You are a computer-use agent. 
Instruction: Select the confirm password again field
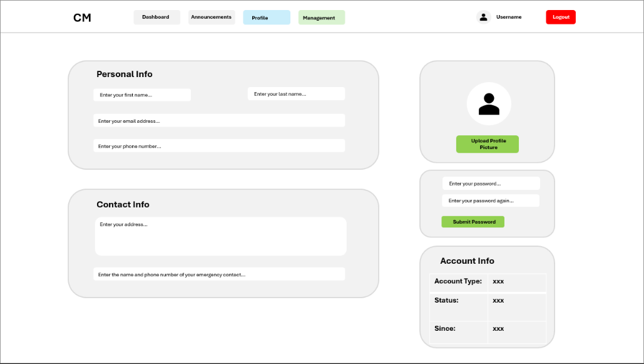point(491,200)
